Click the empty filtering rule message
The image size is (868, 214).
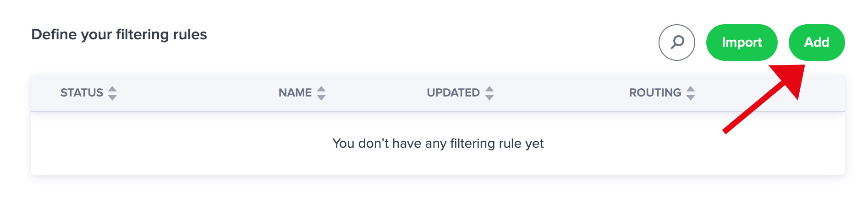click(438, 144)
